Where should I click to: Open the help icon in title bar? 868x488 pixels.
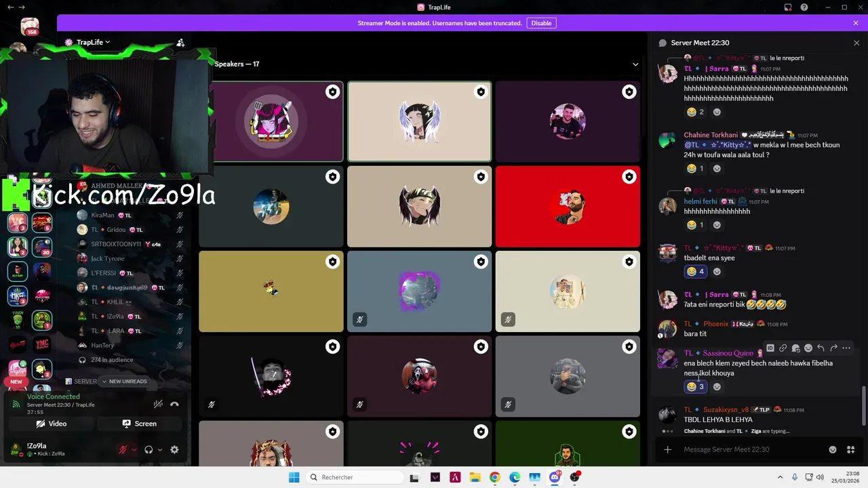[x=804, y=7]
